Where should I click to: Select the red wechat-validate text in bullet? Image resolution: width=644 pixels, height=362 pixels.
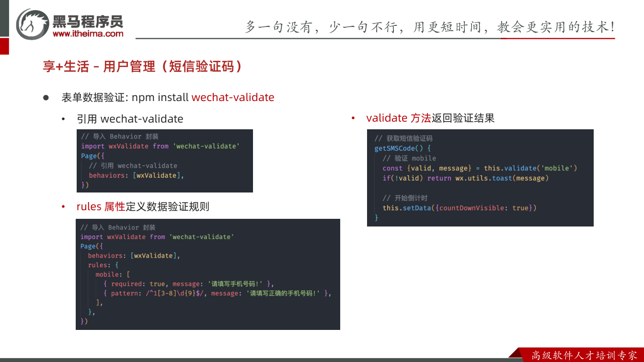point(233,97)
